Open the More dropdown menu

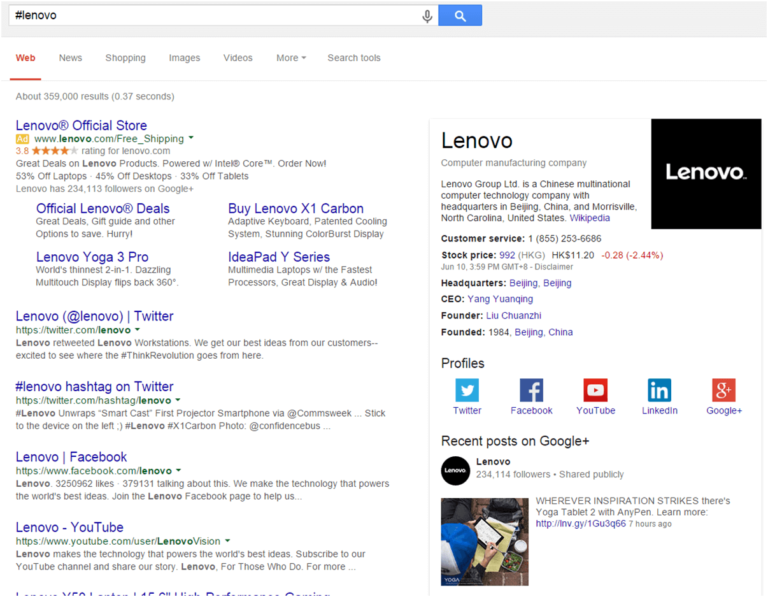[291, 58]
